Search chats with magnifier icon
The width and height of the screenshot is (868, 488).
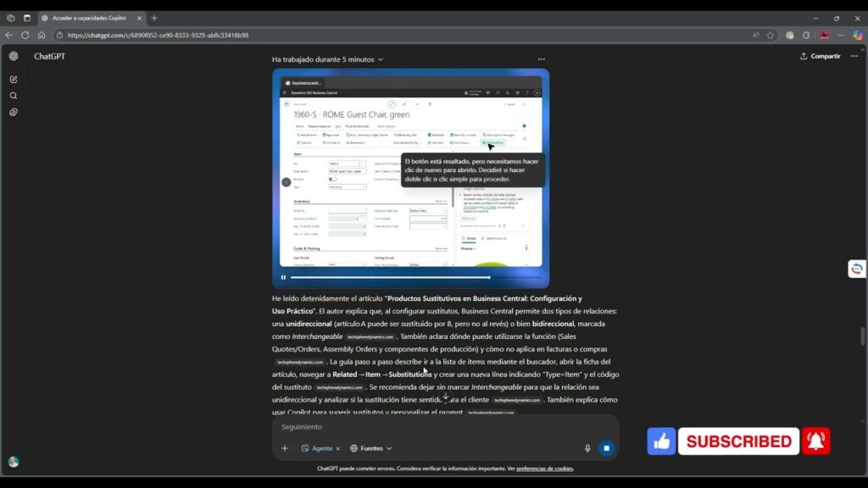click(14, 97)
